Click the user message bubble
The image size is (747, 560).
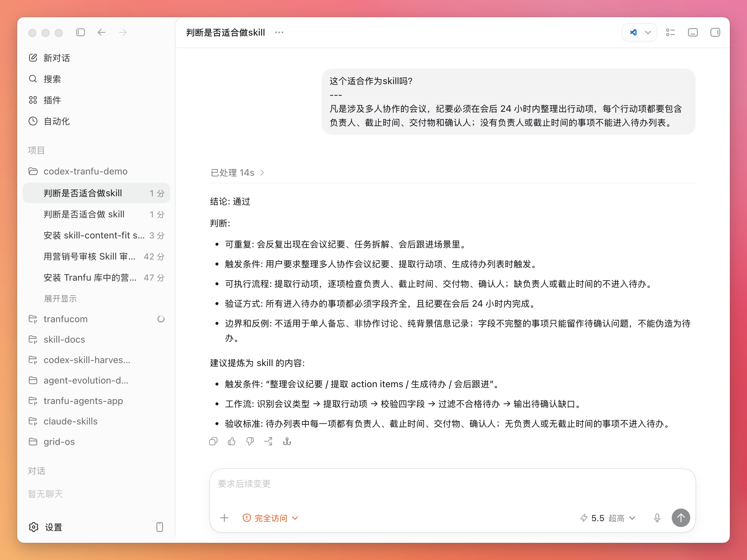508,102
